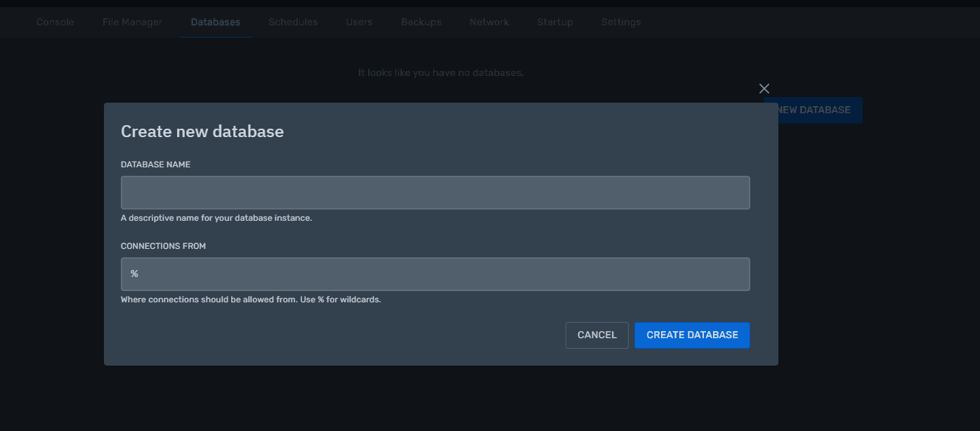
Task: Switch to the File Manager tab
Action: [132, 22]
